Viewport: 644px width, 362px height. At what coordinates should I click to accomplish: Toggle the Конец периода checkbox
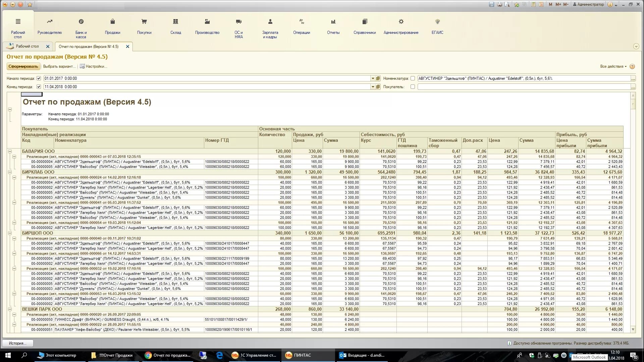tap(39, 87)
